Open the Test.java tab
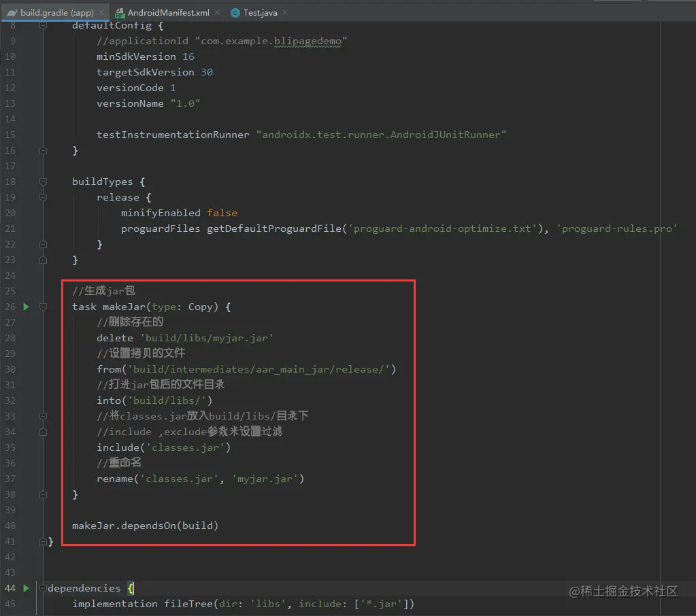Image resolution: width=696 pixels, height=616 pixels. point(260,12)
